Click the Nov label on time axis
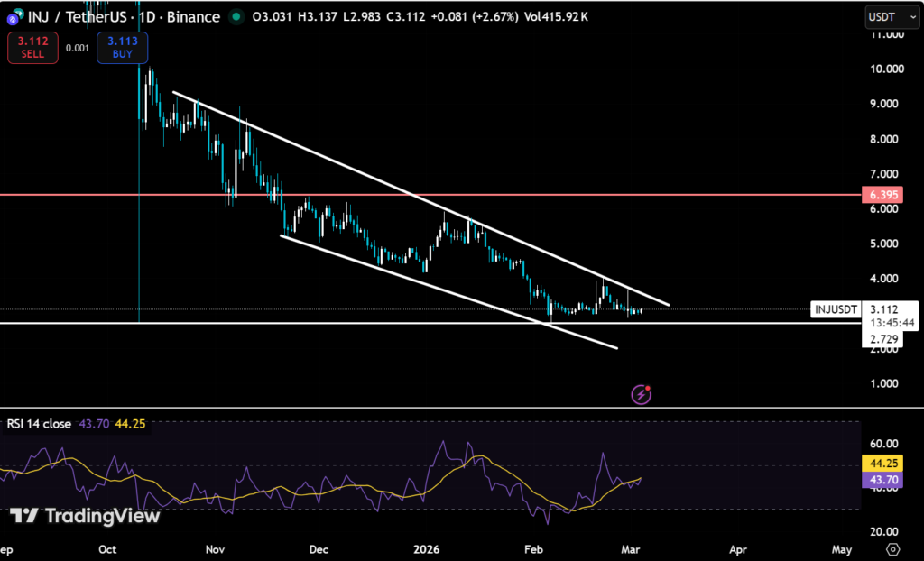This screenshot has height=561, width=924. click(214, 548)
